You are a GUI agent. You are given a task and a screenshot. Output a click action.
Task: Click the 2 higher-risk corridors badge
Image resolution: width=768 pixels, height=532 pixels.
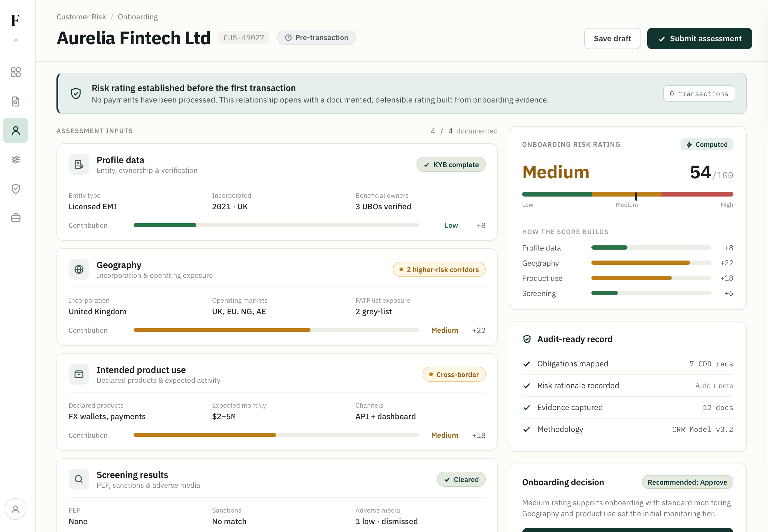439,269
